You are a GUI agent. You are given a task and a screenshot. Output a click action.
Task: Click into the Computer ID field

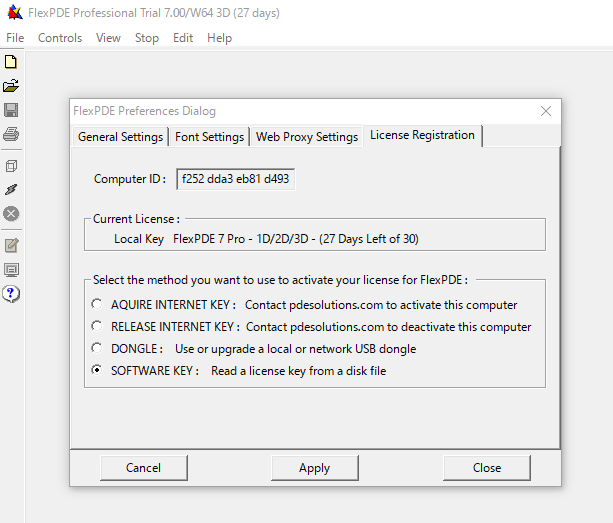point(236,179)
